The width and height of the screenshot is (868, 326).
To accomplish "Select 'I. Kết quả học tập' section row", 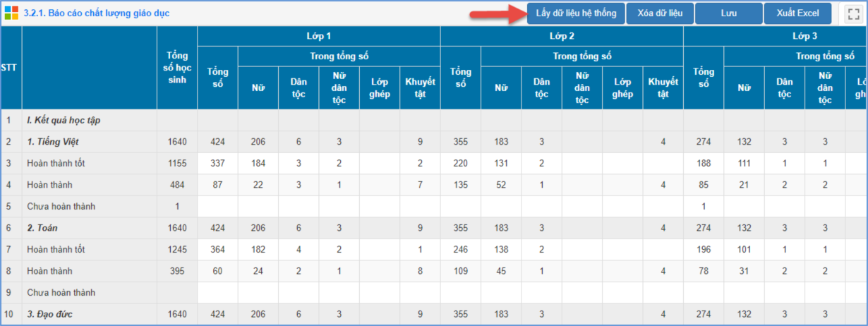I will [64, 120].
